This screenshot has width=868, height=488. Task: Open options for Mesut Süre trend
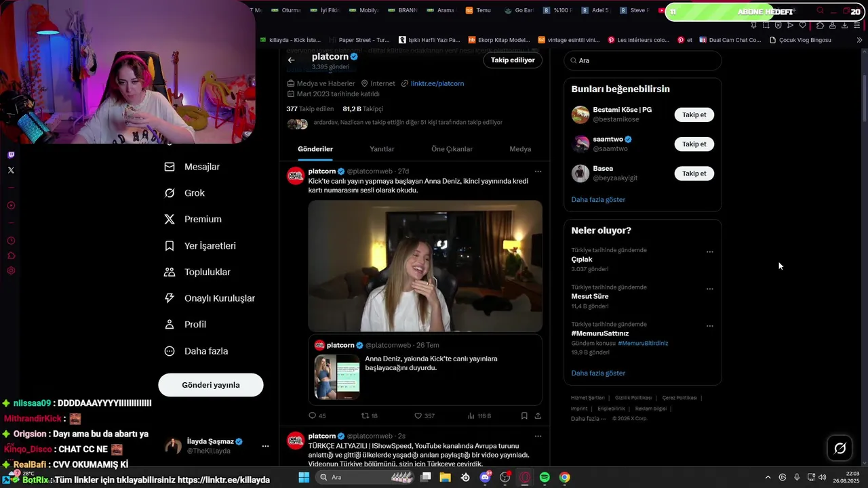coord(709,289)
